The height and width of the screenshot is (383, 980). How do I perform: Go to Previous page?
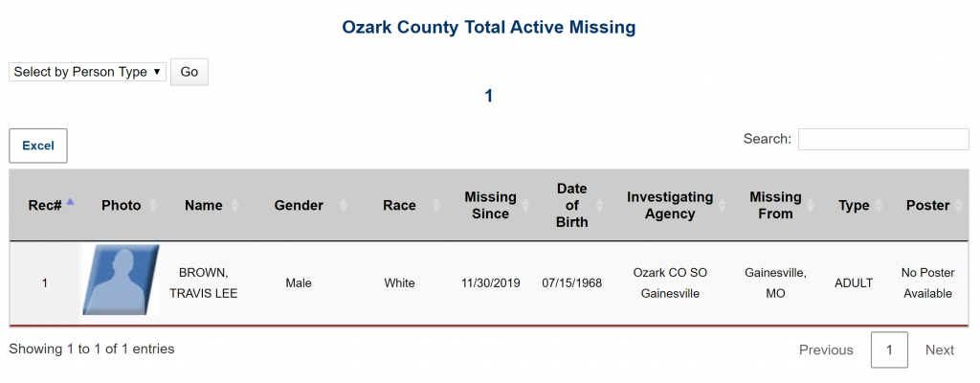[826, 350]
